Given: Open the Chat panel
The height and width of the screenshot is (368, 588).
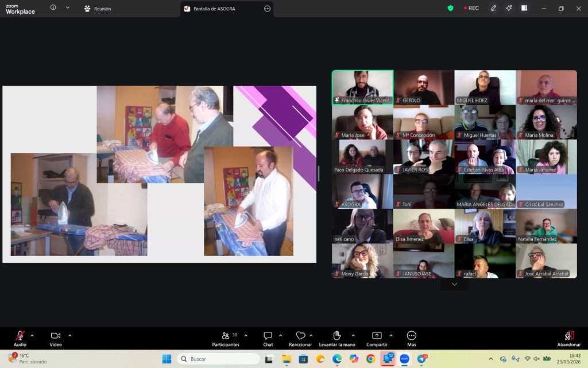Looking at the screenshot, I should pos(268,336).
